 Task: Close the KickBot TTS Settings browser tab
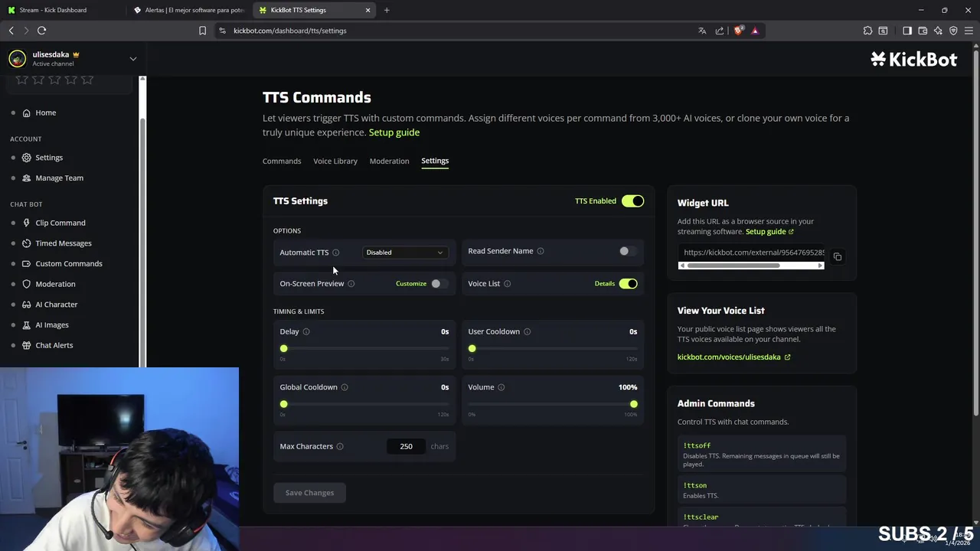[367, 10]
